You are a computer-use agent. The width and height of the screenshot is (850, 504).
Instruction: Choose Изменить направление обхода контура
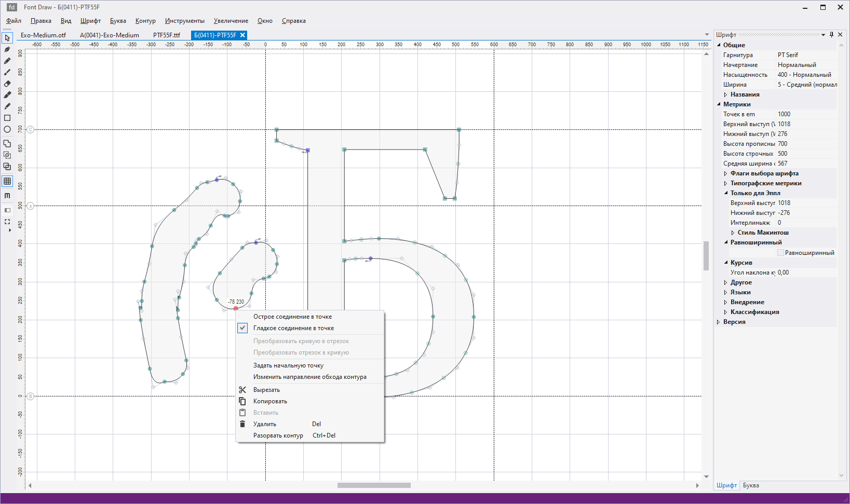(x=311, y=377)
